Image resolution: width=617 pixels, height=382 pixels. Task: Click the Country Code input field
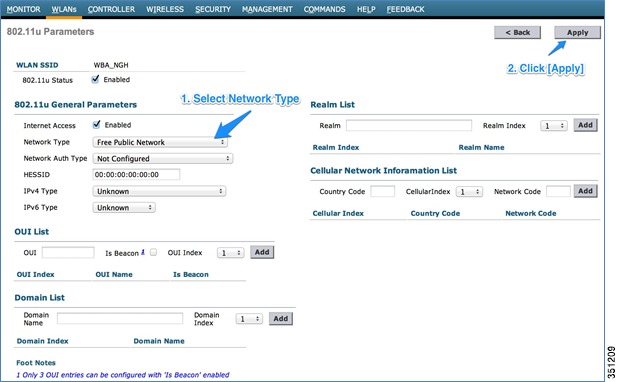382,191
